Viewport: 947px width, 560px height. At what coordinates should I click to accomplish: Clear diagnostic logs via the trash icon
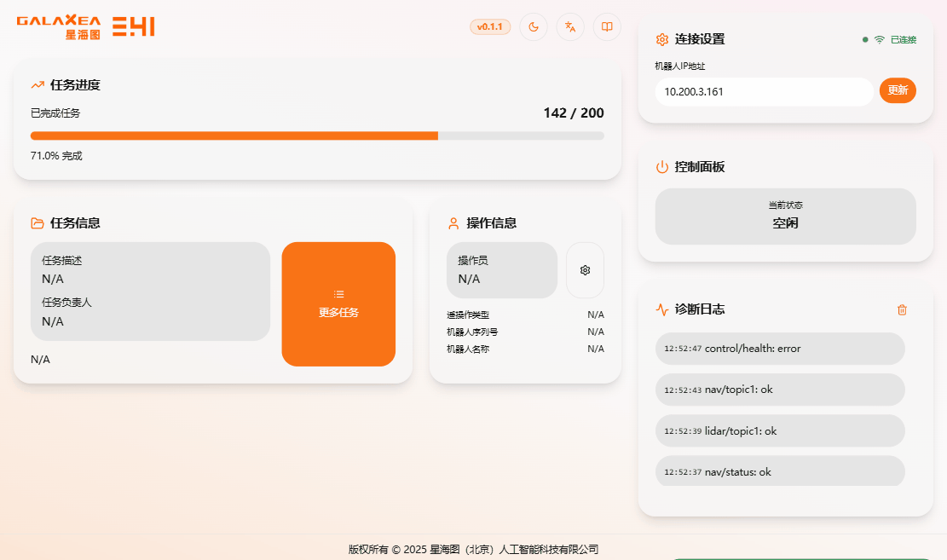coord(902,309)
